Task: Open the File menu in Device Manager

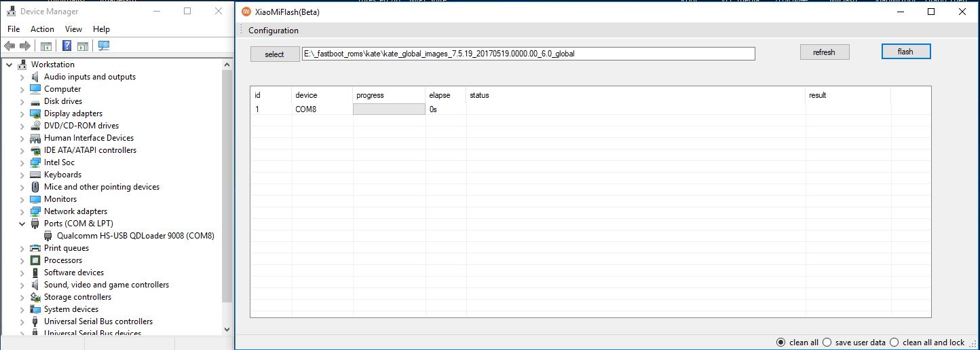Action: [x=14, y=29]
